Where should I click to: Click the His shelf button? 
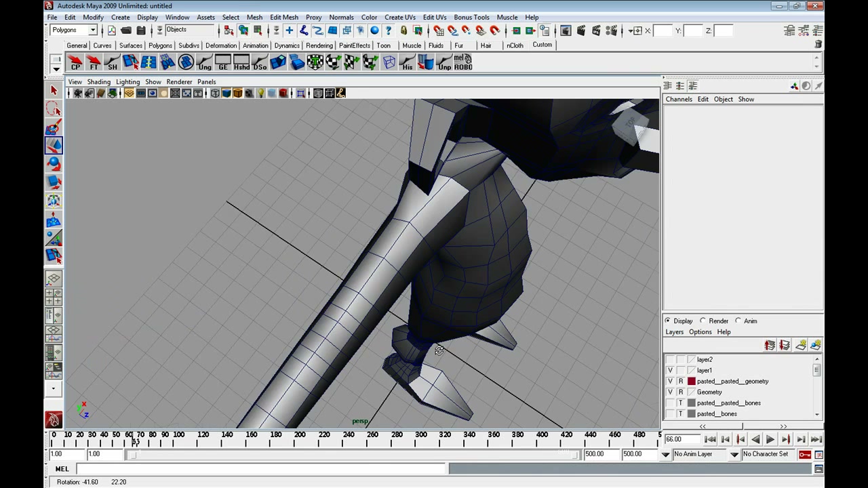point(407,63)
